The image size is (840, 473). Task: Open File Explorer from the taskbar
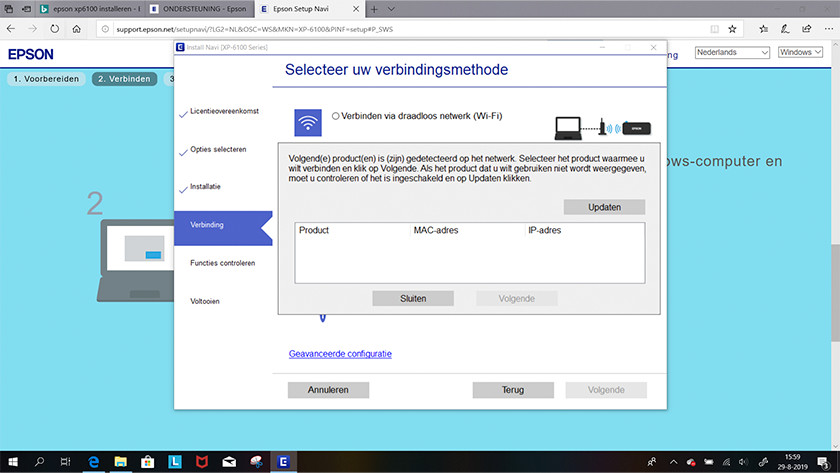(120, 463)
